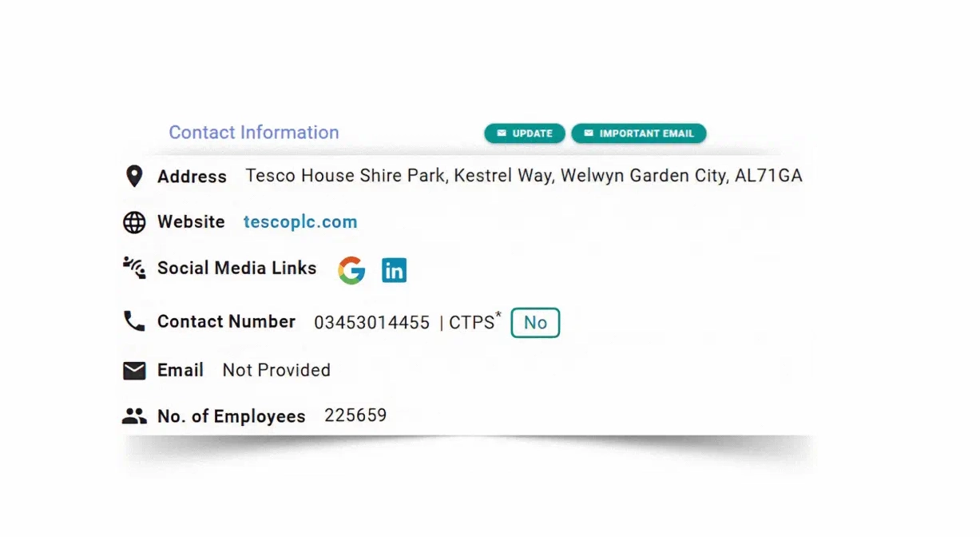Viewport: 980px width, 537px height.
Task: Click the IMPORTANT EMAIL button
Action: click(639, 133)
